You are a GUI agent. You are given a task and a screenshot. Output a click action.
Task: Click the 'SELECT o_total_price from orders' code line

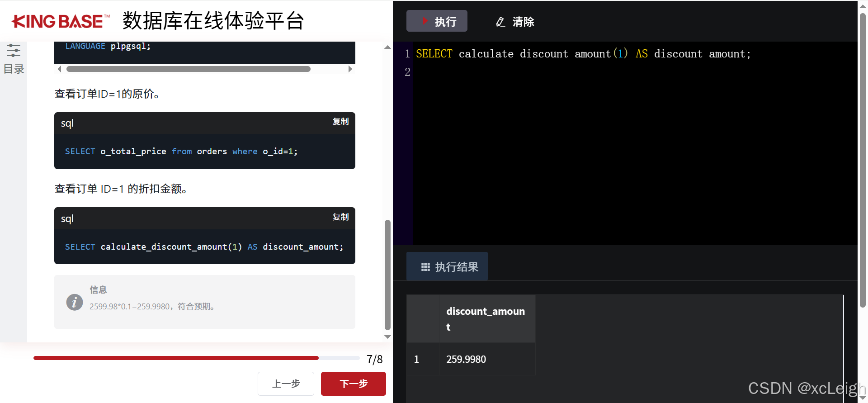(x=181, y=152)
